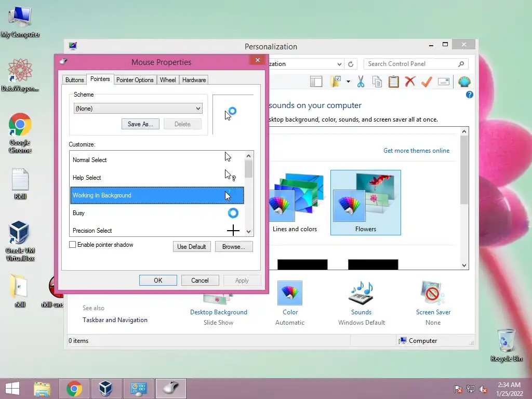Open the Wheel tab
This screenshot has width=532, height=399.
click(x=168, y=79)
